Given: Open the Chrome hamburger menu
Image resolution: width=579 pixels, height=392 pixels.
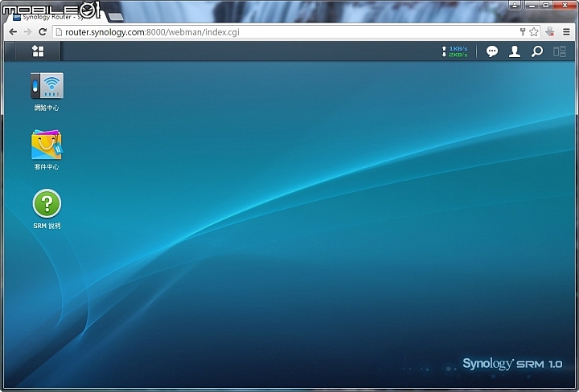Looking at the screenshot, I should (x=566, y=31).
